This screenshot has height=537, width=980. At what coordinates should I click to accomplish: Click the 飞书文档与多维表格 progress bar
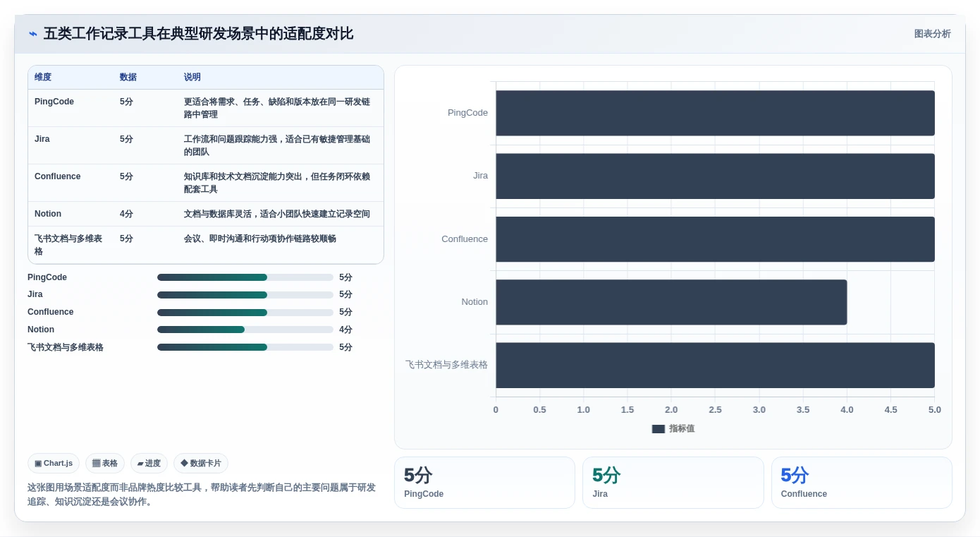pos(245,347)
